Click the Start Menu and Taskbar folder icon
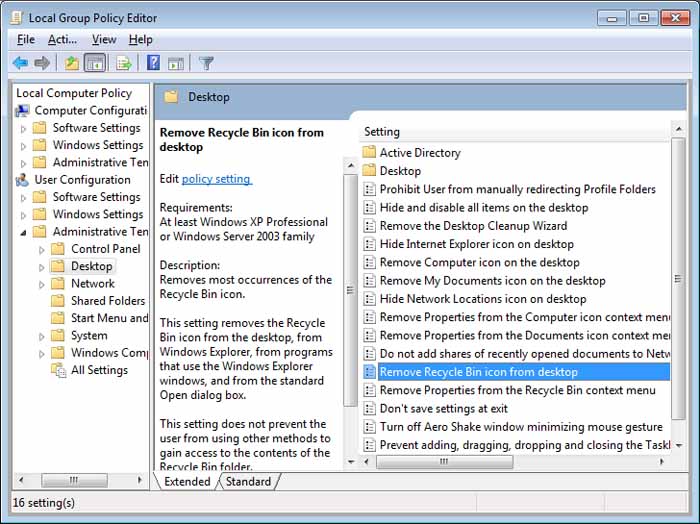Image resolution: width=700 pixels, height=524 pixels. (x=58, y=318)
